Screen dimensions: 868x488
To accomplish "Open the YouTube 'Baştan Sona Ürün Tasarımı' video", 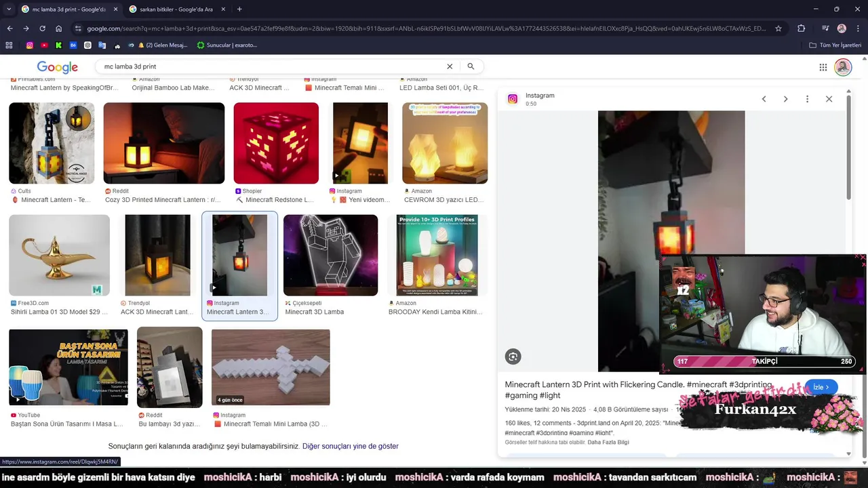I will click(x=68, y=367).
